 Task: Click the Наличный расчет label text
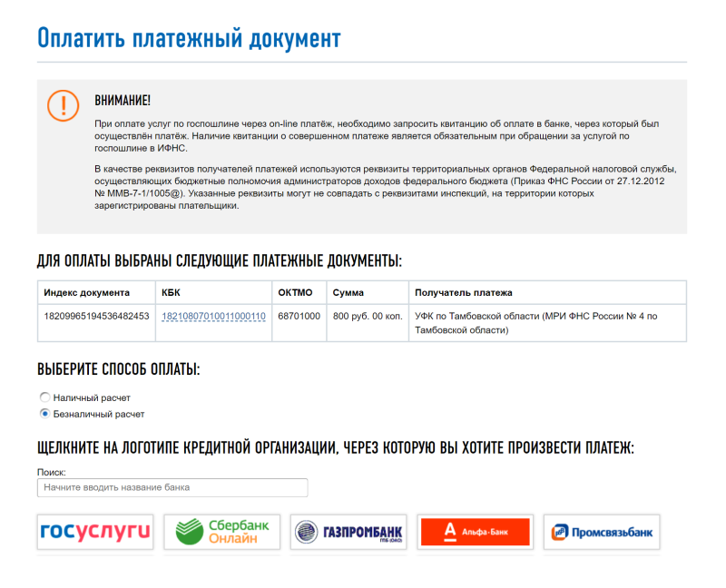(92, 397)
